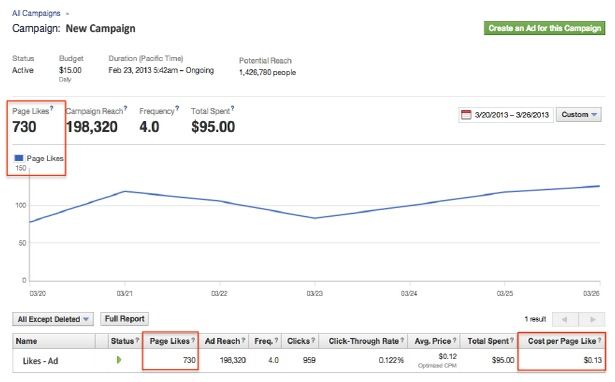615x382 pixels.
Task: Open the All Campaigns breadcrumb arrow
Action: (x=67, y=14)
